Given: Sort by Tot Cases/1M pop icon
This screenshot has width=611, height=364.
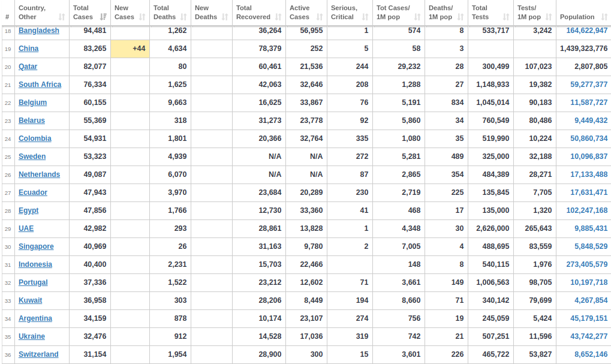Looking at the screenshot, I should tap(417, 17).
